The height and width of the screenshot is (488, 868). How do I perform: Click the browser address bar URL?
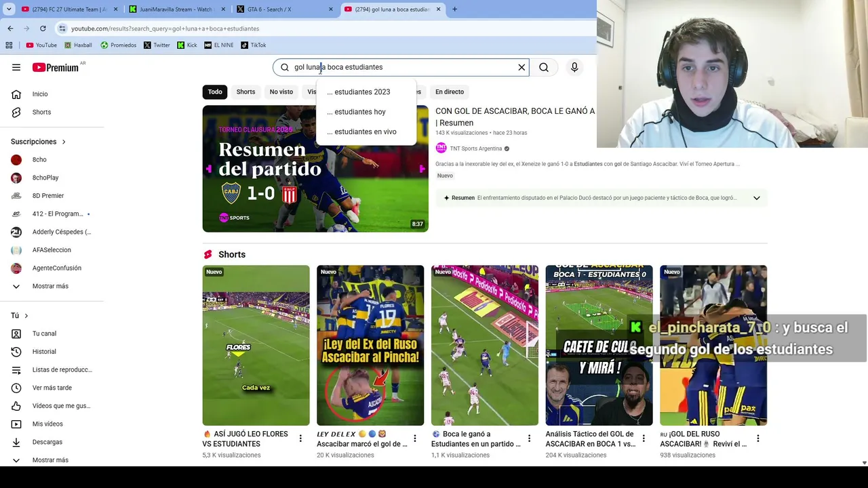(165, 28)
